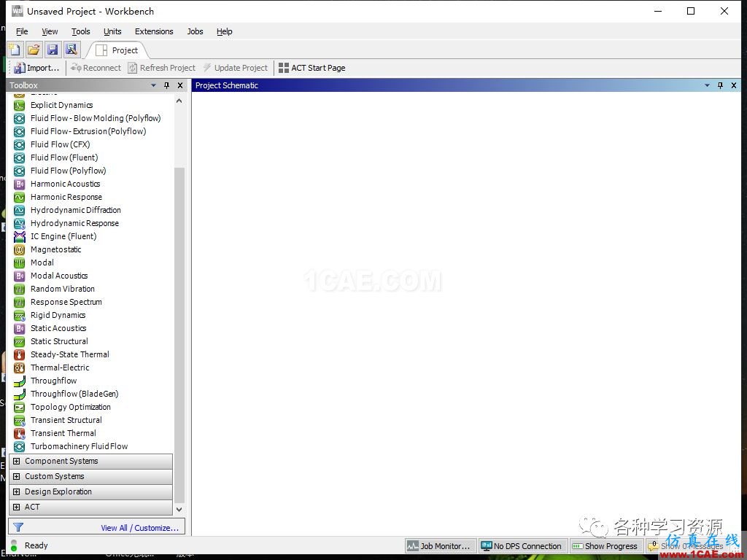Click the Explicit Dynamics system icon
This screenshot has width=747, height=560.
pyautogui.click(x=19, y=105)
